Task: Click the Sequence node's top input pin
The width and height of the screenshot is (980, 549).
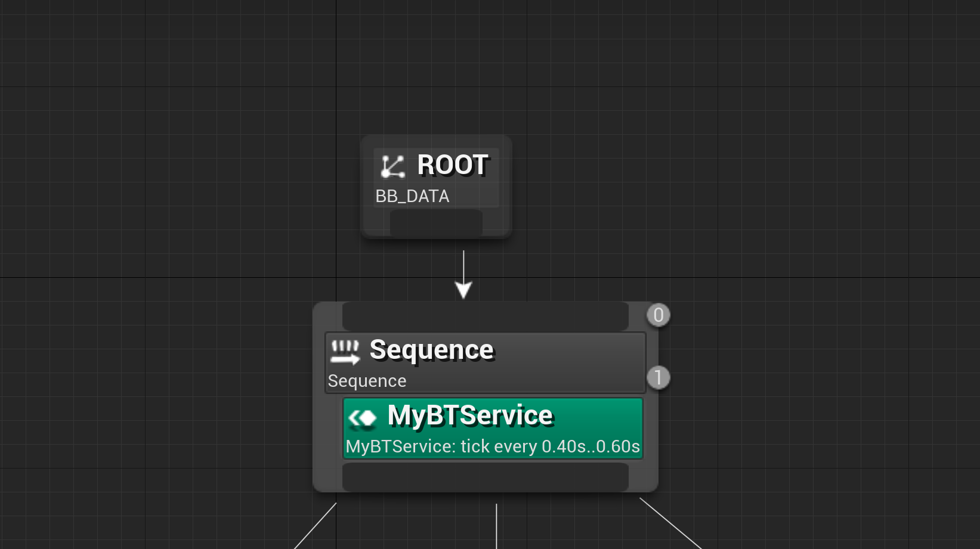Action: (x=485, y=315)
